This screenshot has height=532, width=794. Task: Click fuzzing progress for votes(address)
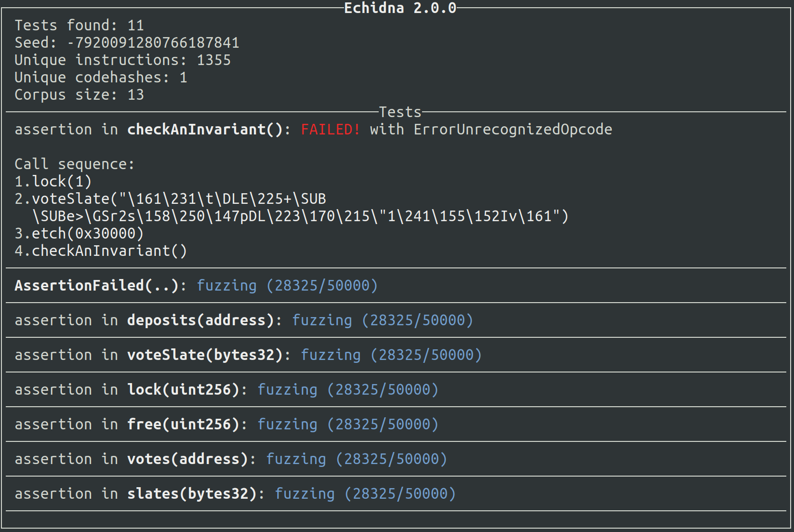point(357,459)
